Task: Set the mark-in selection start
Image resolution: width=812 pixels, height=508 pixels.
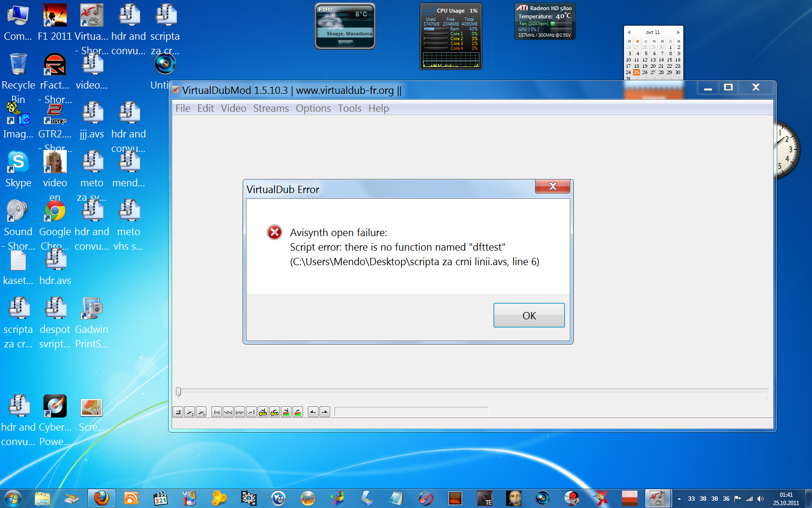Action: (313, 412)
